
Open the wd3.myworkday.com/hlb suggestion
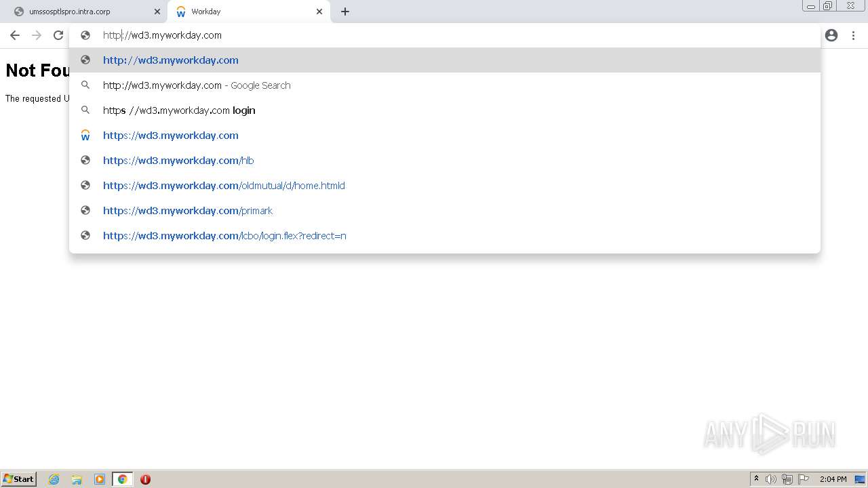(445, 160)
